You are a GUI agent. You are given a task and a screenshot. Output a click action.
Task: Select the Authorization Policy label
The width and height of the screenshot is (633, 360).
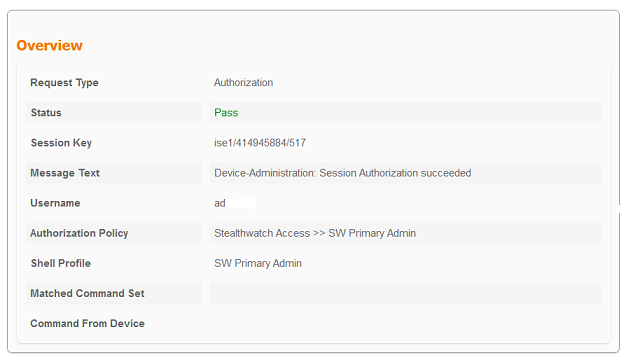pyautogui.click(x=79, y=233)
